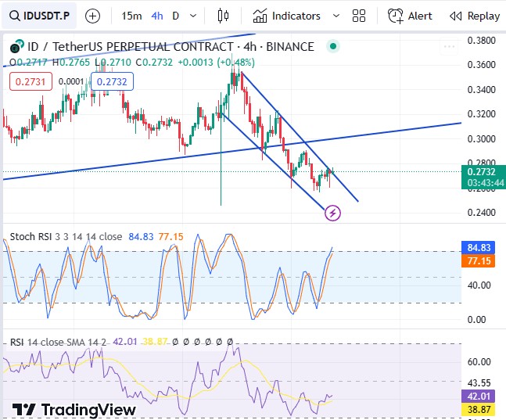This screenshot has width=506, height=420.
Task: Create an Alert with the clock icon
Action: pos(411,16)
